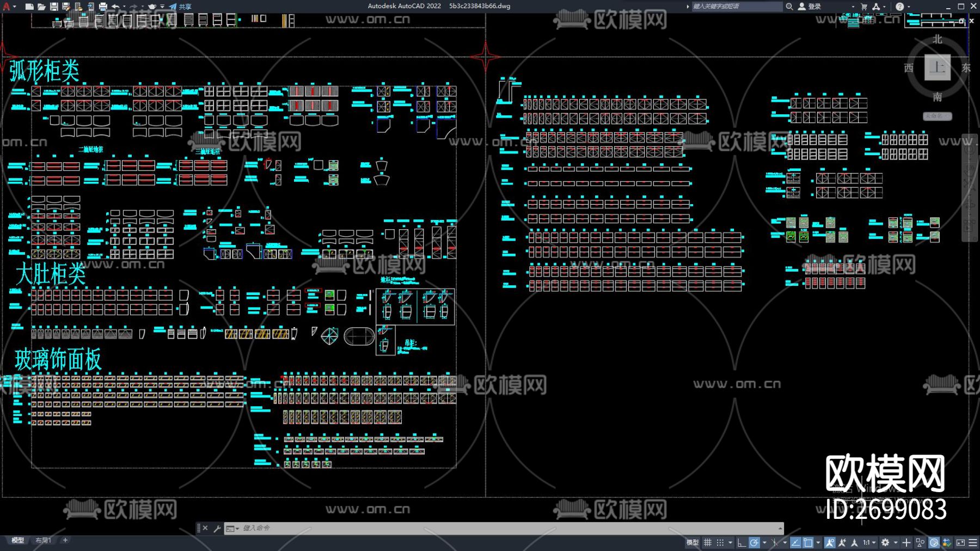
Task: Open the Autodesk connectivity icon
Action: point(876,7)
